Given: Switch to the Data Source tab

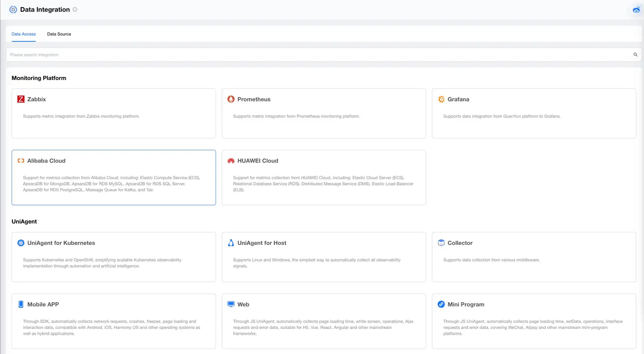Looking at the screenshot, I should (59, 34).
